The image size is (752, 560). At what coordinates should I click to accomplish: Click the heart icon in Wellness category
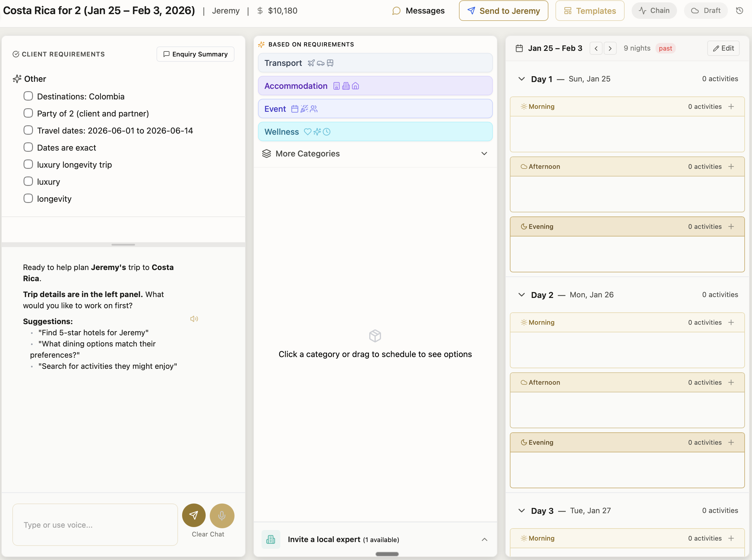pyautogui.click(x=307, y=131)
